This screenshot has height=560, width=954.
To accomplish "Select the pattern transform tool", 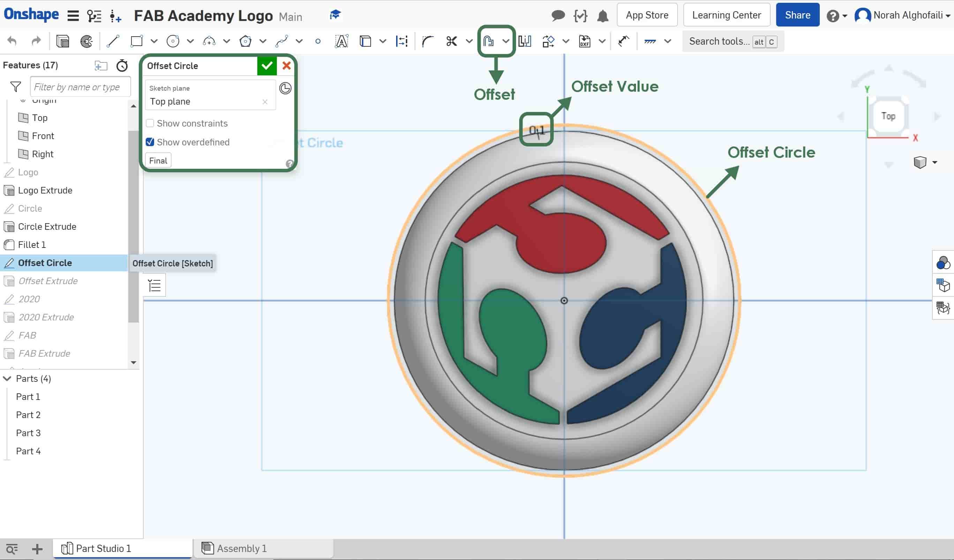I will coord(548,41).
